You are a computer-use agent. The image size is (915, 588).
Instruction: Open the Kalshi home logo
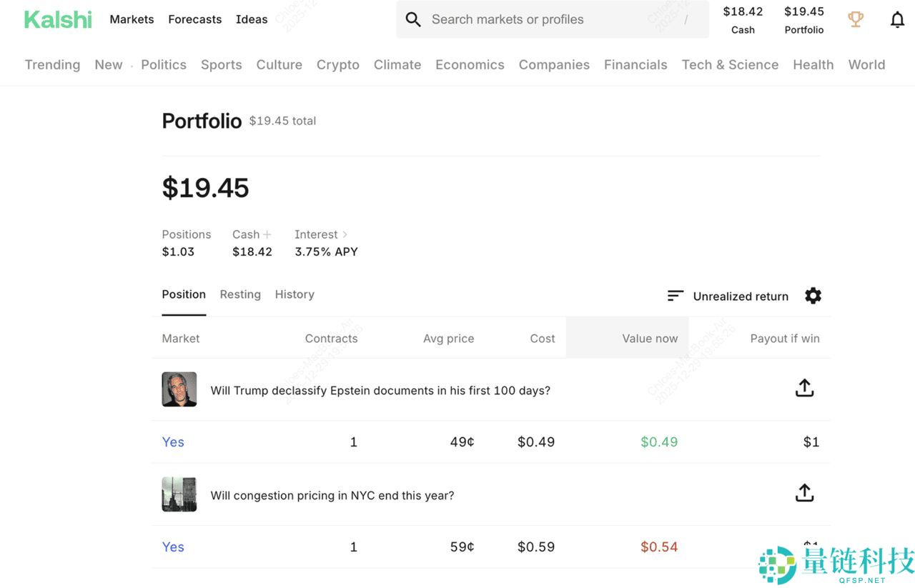(58, 19)
